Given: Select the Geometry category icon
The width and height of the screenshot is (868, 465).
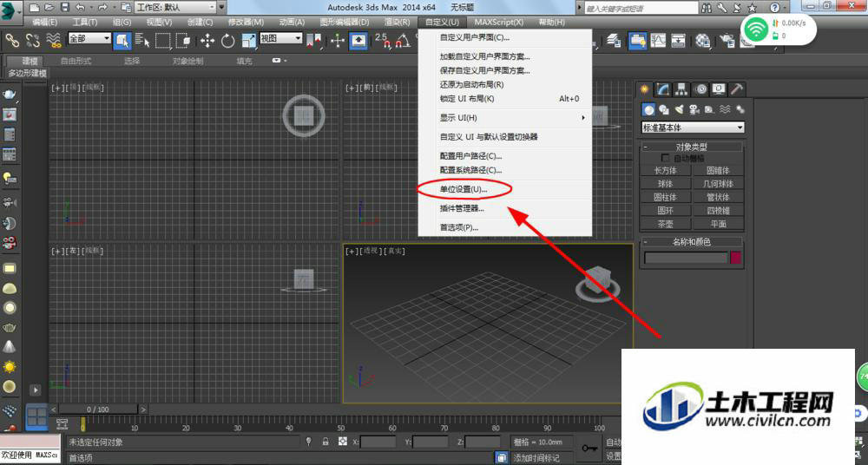Looking at the screenshot, I should click(648, 109).
